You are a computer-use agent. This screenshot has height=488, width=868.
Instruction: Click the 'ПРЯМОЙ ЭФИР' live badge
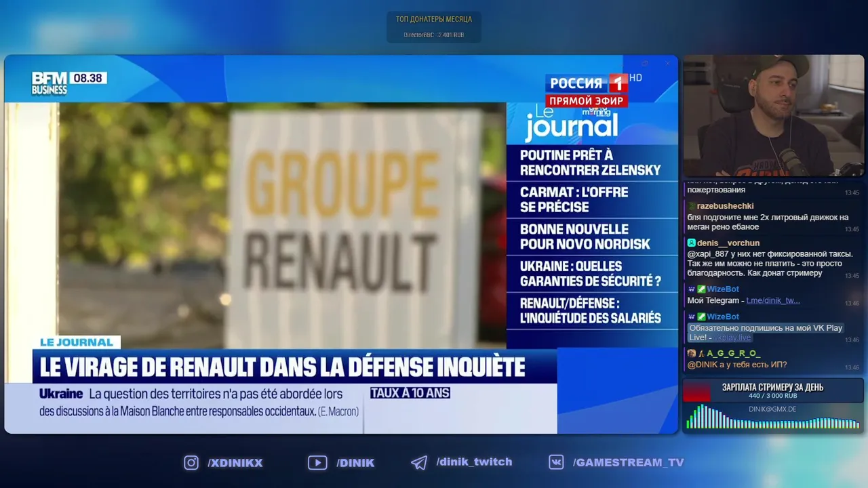coord(587,100)
